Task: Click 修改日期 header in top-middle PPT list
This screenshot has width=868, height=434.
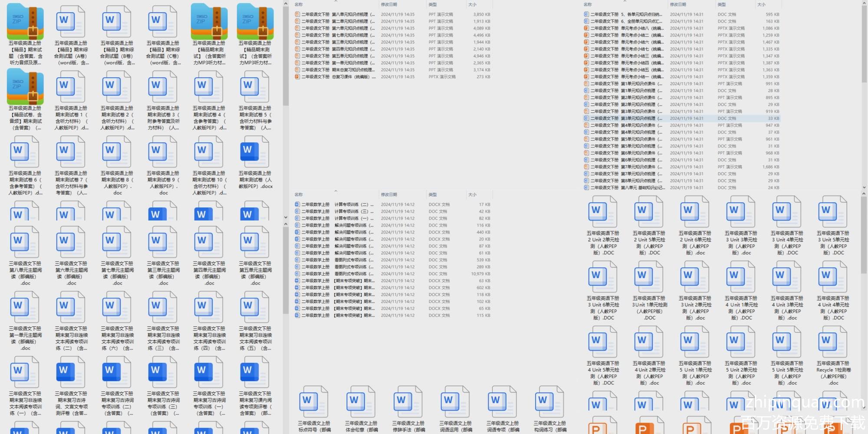Action: click(389, 4)
